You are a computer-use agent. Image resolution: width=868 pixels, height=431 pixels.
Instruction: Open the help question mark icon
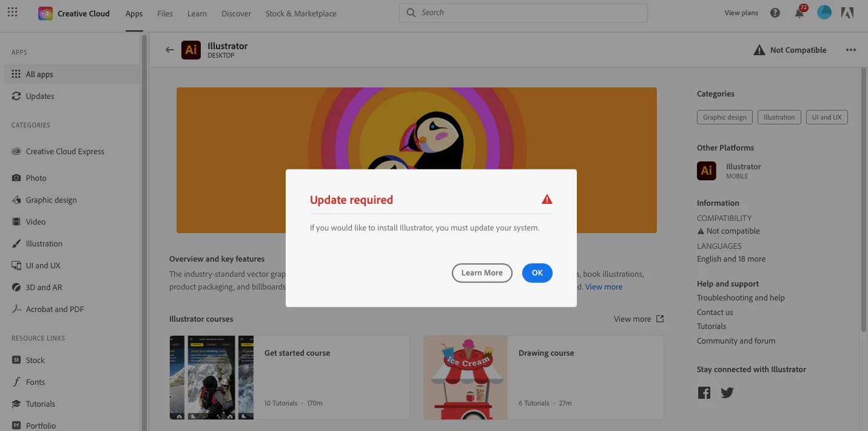tap(775, 13)
